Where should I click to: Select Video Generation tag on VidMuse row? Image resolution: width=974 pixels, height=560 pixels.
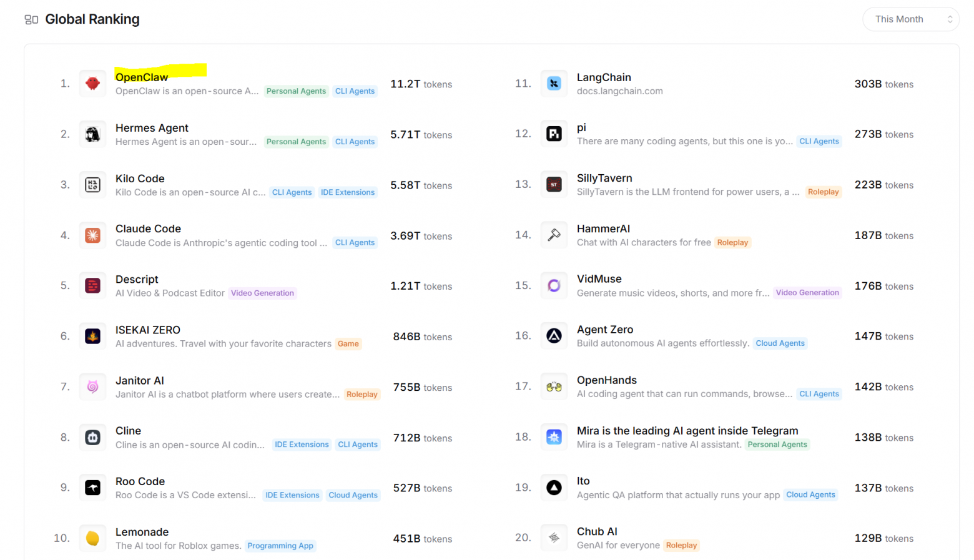807,292
